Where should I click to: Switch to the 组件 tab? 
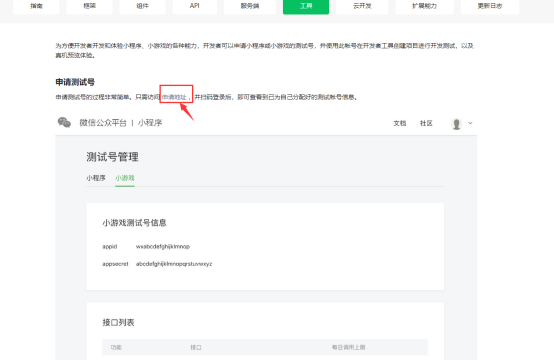click(142, 6)
